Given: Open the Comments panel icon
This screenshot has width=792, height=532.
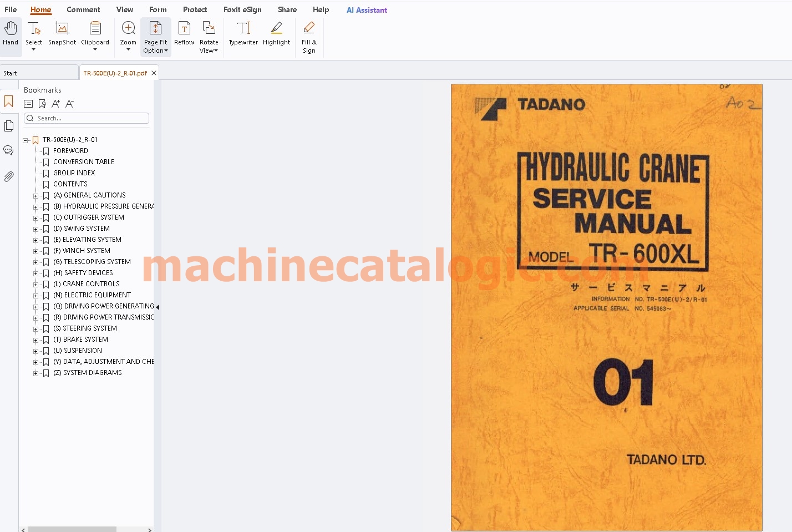Looking at the screenshot, I should [9, 150].
